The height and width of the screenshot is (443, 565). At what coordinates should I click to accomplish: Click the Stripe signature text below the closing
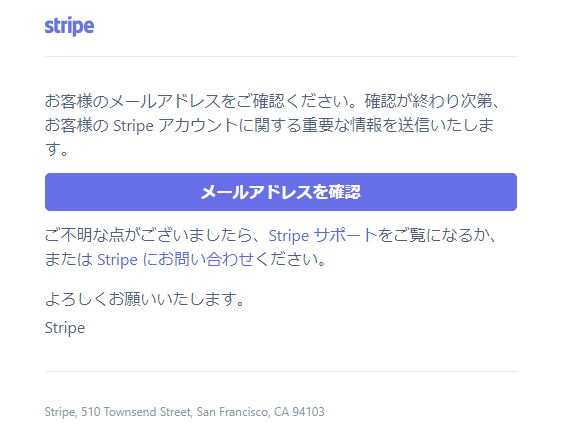click(65, 328)
